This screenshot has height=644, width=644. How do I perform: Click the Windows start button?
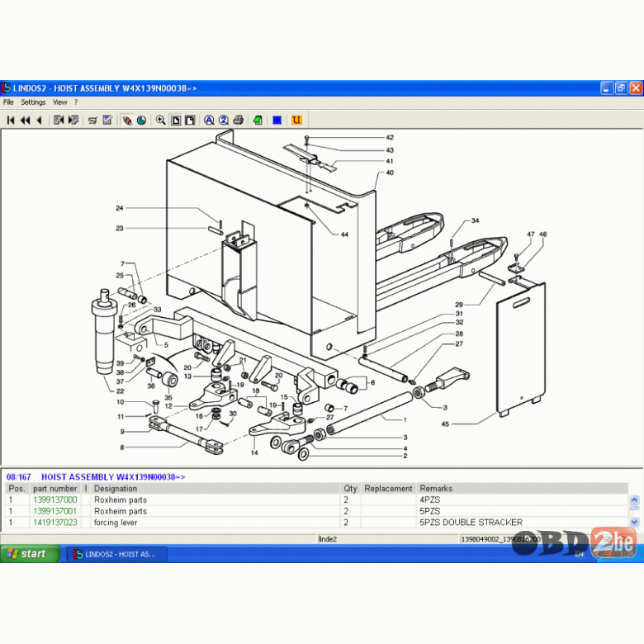coord(30,554)
